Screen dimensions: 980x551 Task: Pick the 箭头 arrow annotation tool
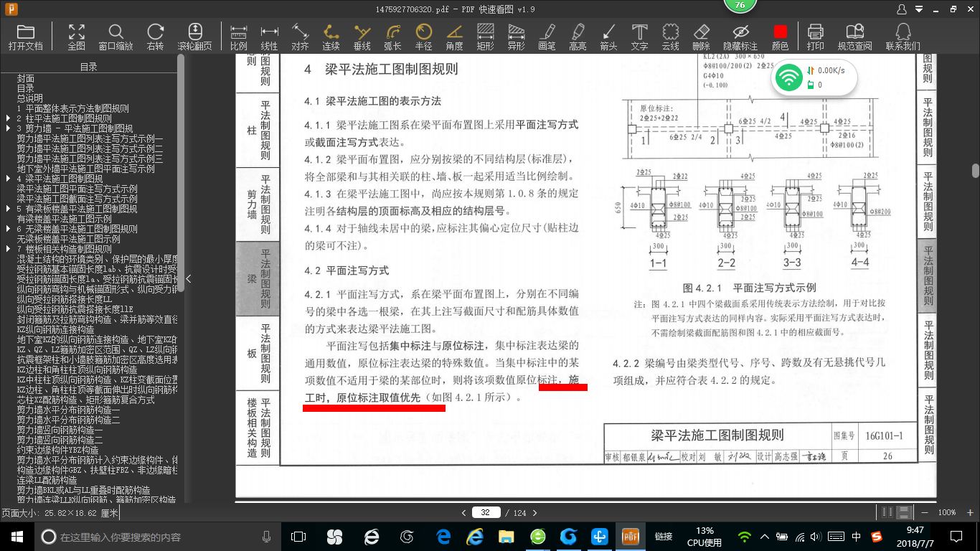pyautogui.click(x=608, y=37)
